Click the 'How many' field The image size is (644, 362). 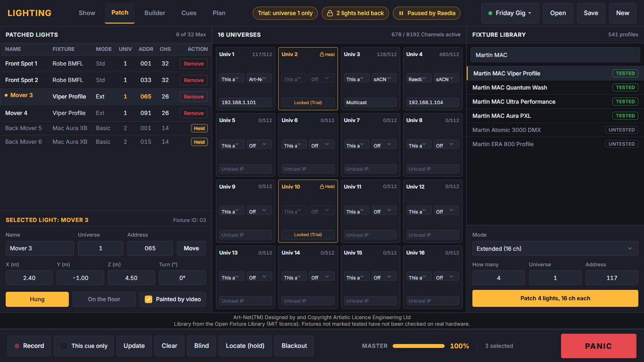click(x=499, y=278)
